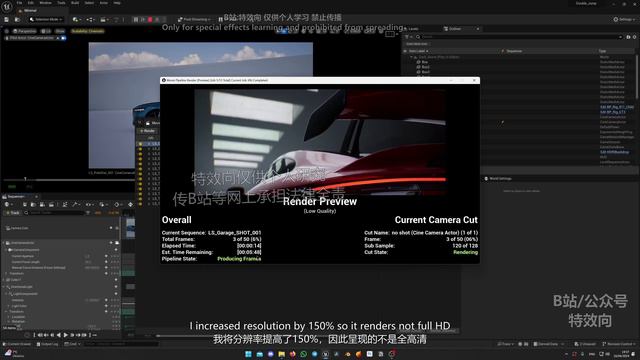Image resolution: width=640 pixels, height=360 pixels.
Task: Open the Output Log
Action: [x=47, y=344]
